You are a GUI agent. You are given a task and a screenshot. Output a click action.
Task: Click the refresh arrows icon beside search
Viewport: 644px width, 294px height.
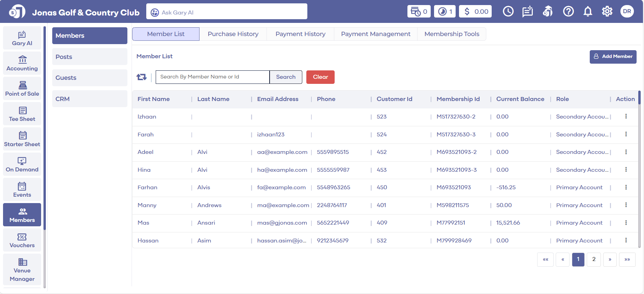142,77
